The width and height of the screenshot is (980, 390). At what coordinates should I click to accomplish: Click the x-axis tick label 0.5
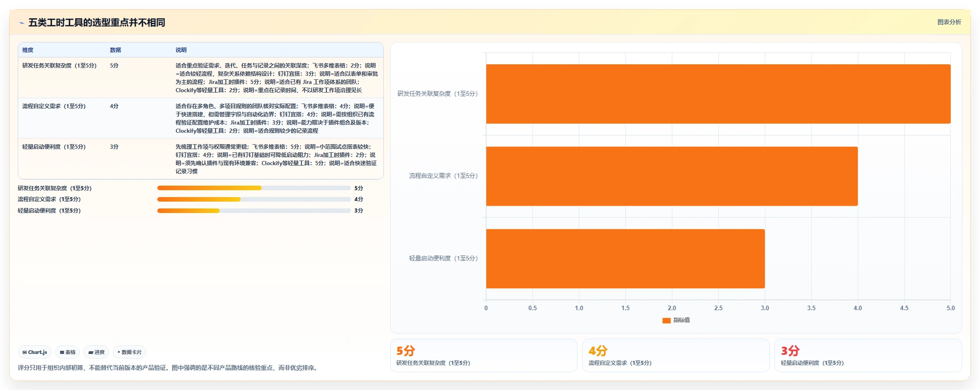pyautogui.click(x=532, y=308)
